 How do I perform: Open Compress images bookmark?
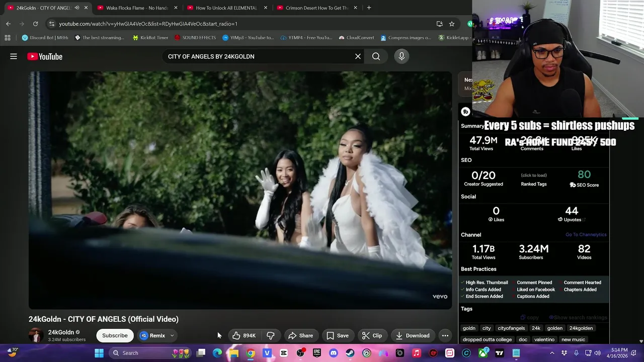click(x=406, y=38)
